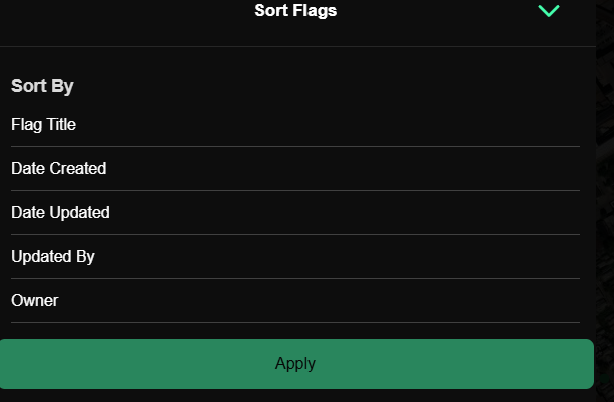Select Owner in Sort By list
Screen dimensions: 614x402
tap(295, 301)
